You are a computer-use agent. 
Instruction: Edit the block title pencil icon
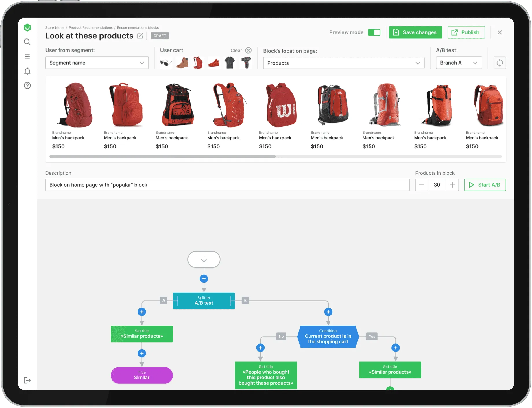(140, 36)
